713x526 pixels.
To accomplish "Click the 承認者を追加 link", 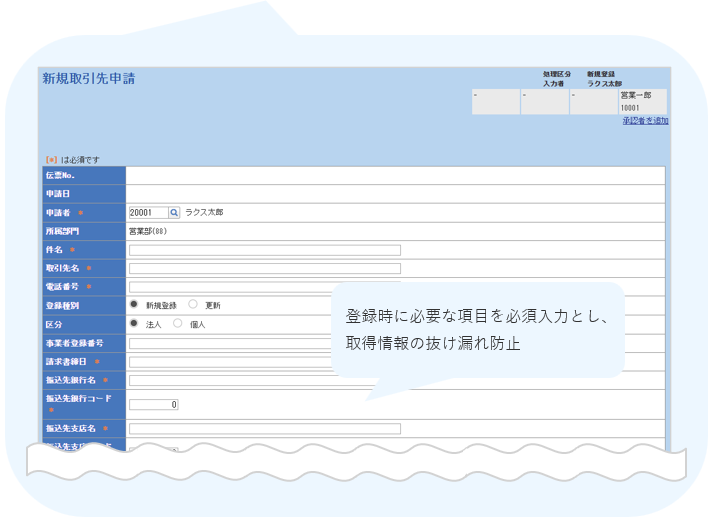I will click(644, 121).
